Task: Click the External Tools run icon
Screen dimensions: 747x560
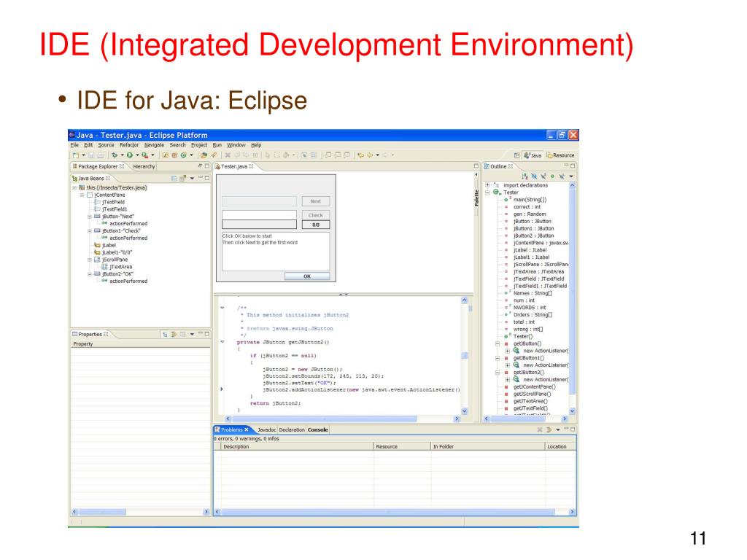Action: pyautogui.click(x=145, y=155)
